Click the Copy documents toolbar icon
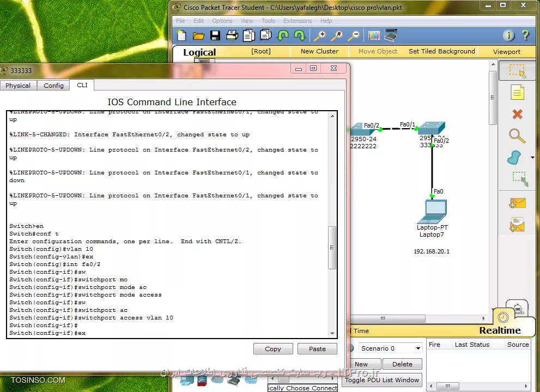The height and width of the screenshot is (392, 540). pos(248,35)
